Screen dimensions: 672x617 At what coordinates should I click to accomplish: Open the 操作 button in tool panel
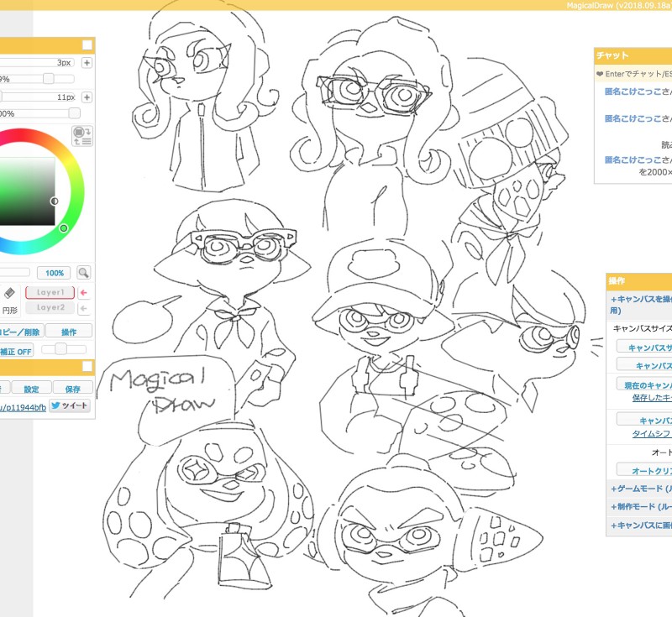tap(69, 332)
